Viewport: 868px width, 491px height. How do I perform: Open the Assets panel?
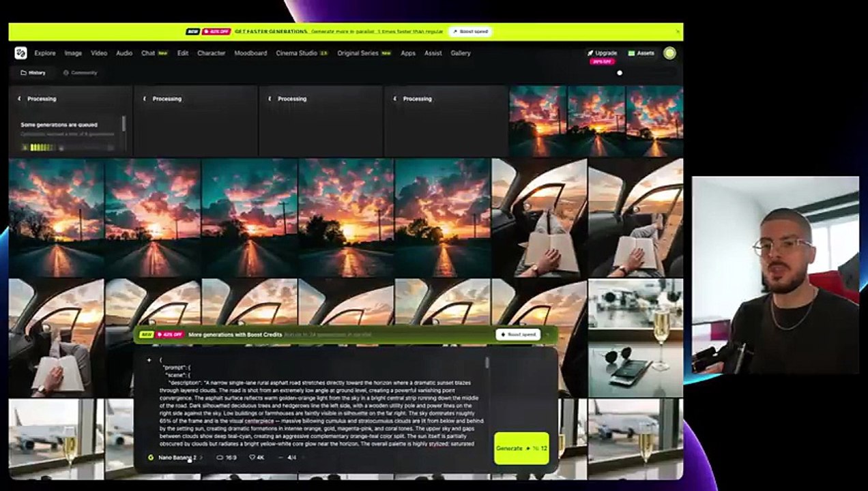click(641, 53)
